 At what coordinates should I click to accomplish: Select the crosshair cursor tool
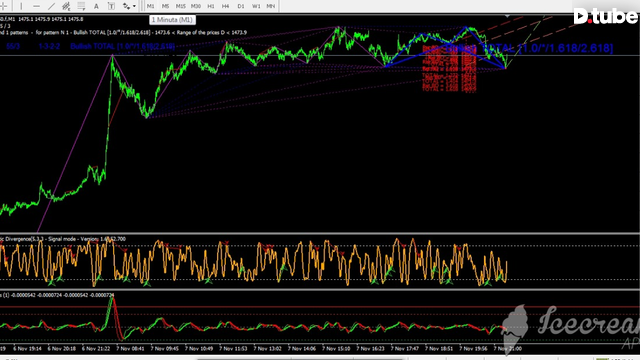(3, 6)
